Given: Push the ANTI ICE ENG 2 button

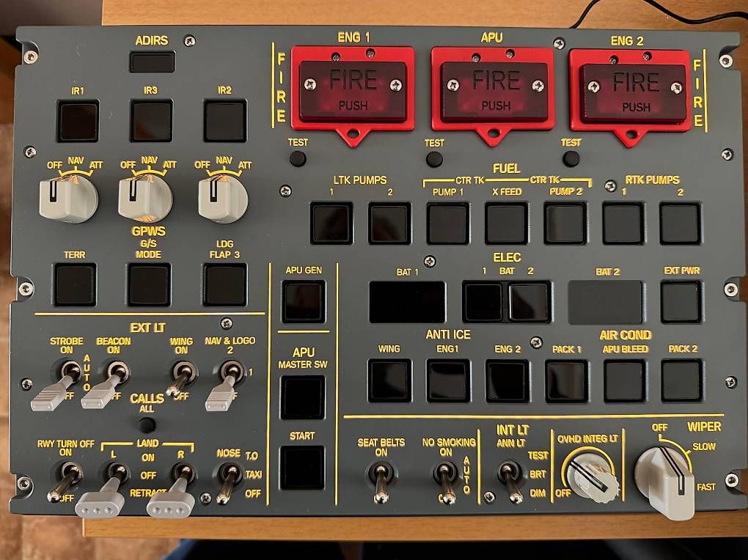Looking at the screenshot, I should pos(507,380).
